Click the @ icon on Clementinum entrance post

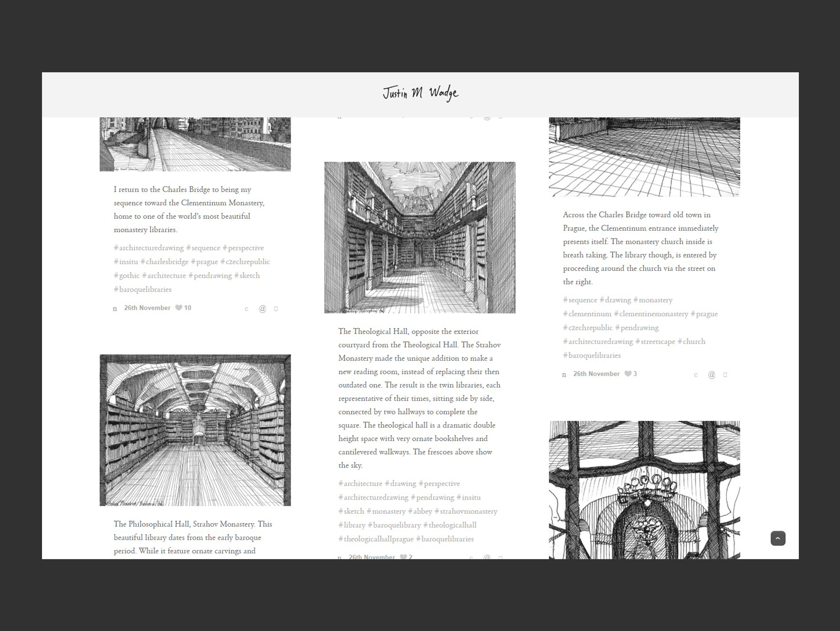711,375
